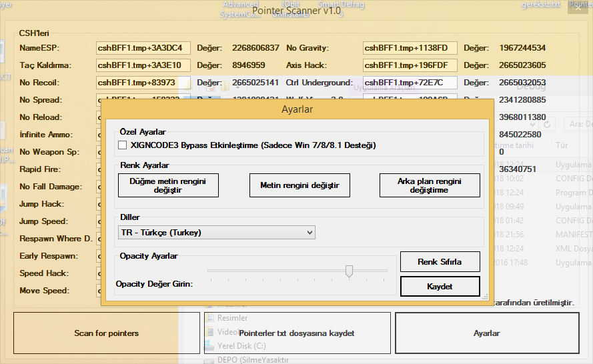Click the No Recoil pointer field
The width and height of the screenshot is (593, 364).
(x=143, y=83)
